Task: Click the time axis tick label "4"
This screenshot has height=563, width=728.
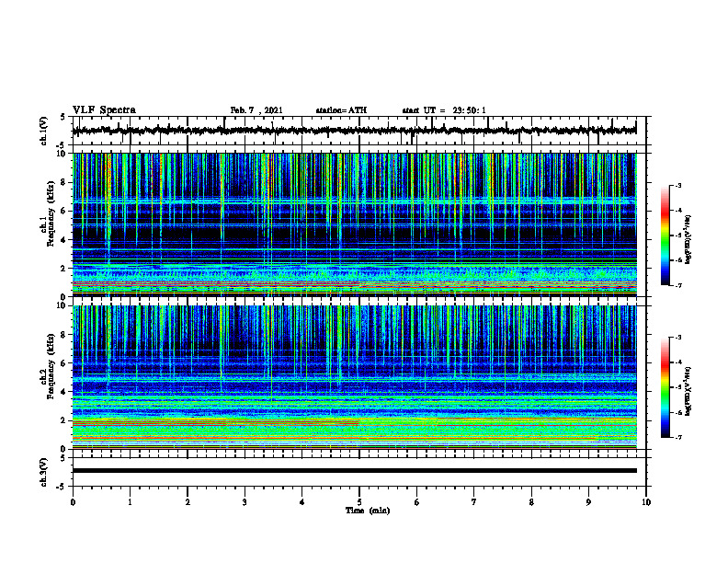Action: 302,502
